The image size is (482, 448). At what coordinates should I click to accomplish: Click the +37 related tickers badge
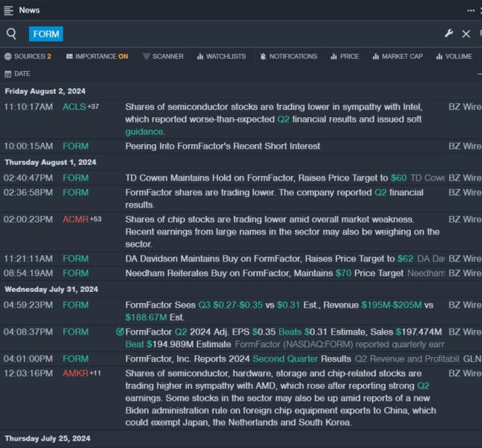93,107
